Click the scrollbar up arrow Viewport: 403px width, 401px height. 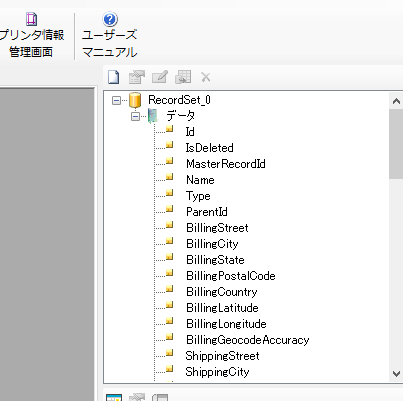(x=396, y=101)
